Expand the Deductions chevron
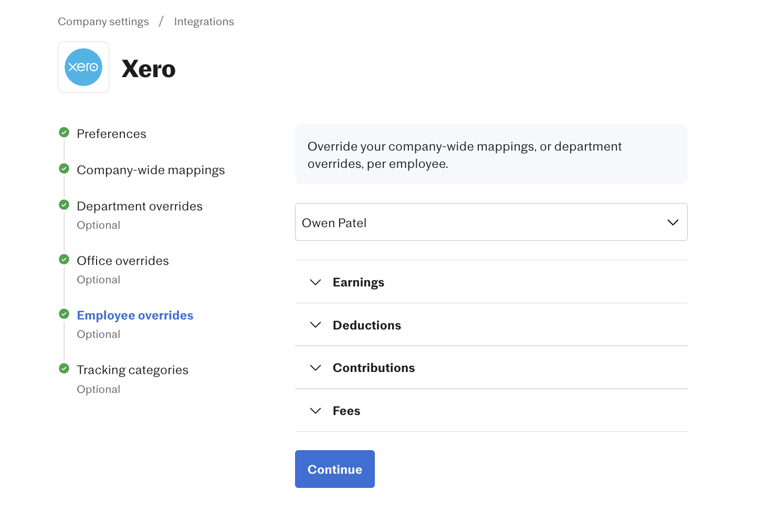 [316, 325]
